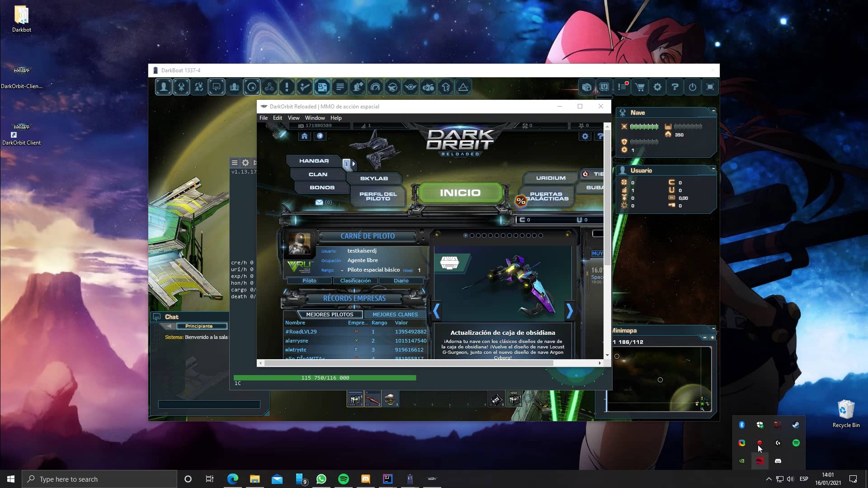Viewport: 868px width, 488px height.
Task: Open the booster crate icon in toolbar
Action: 587,87
